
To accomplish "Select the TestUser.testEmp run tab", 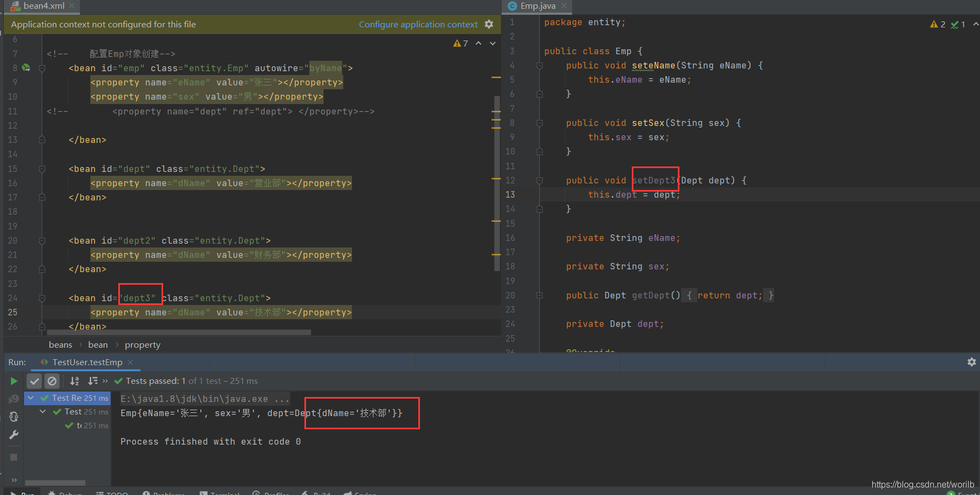I will pos(87,362).
